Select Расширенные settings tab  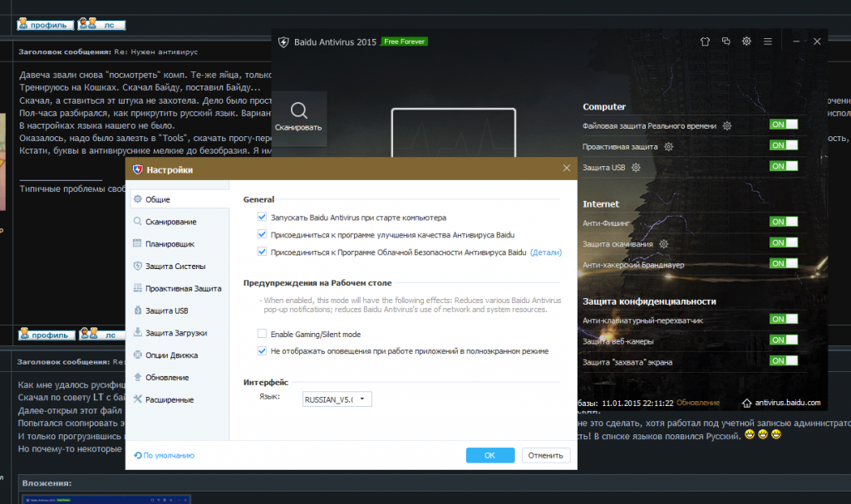(180, 400)
